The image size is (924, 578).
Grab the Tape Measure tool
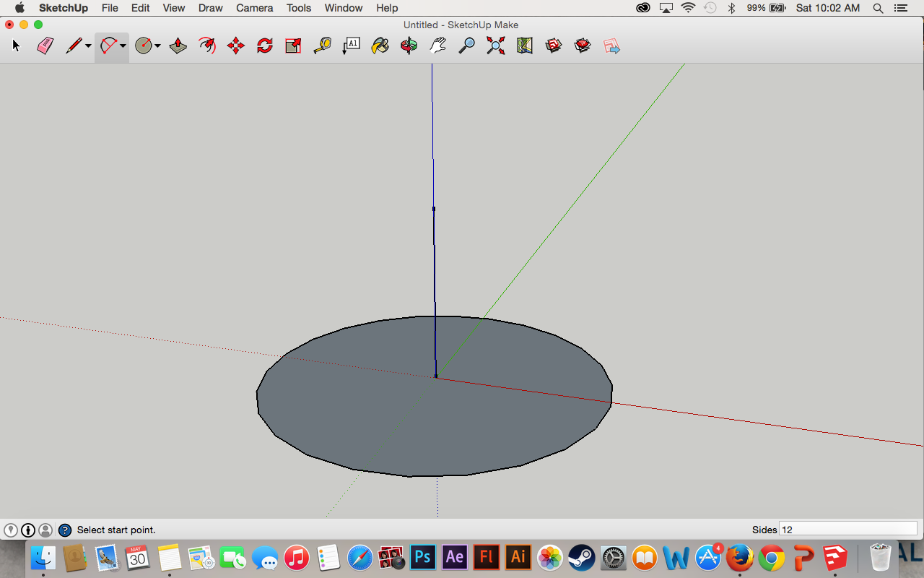point(322,45)
